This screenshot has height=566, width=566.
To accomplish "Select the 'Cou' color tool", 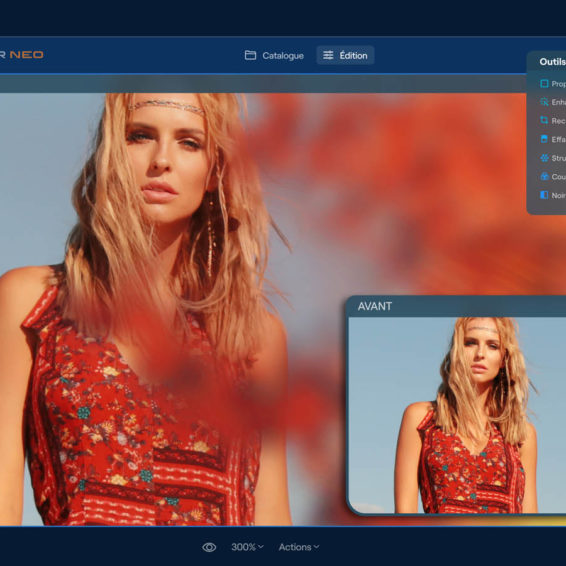I will [552, 177].
